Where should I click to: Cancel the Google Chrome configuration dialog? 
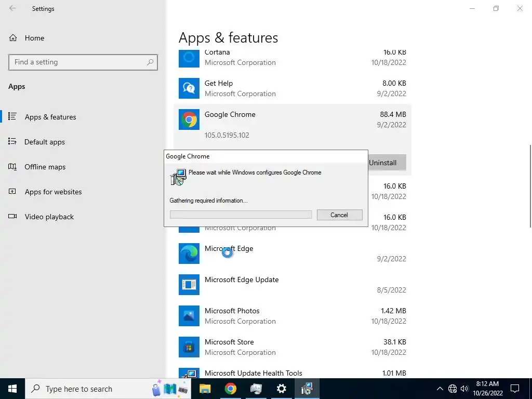[339, 215]
